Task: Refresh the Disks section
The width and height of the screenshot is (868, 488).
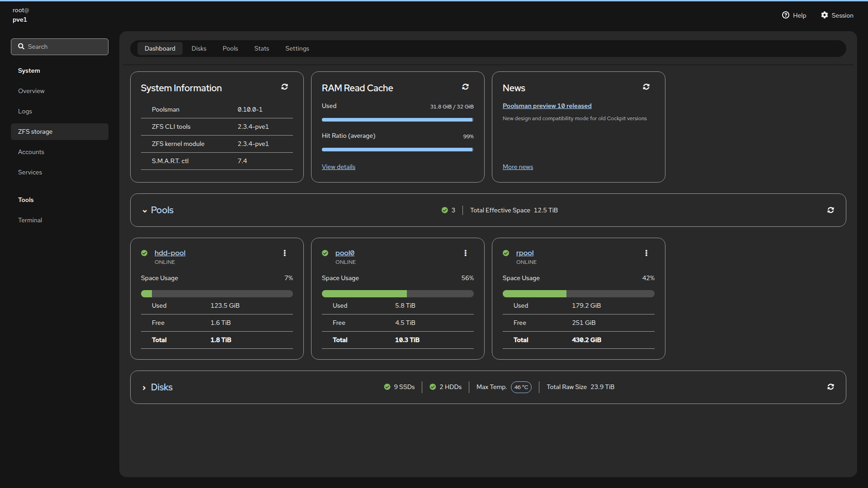Action: click(830, 387)
